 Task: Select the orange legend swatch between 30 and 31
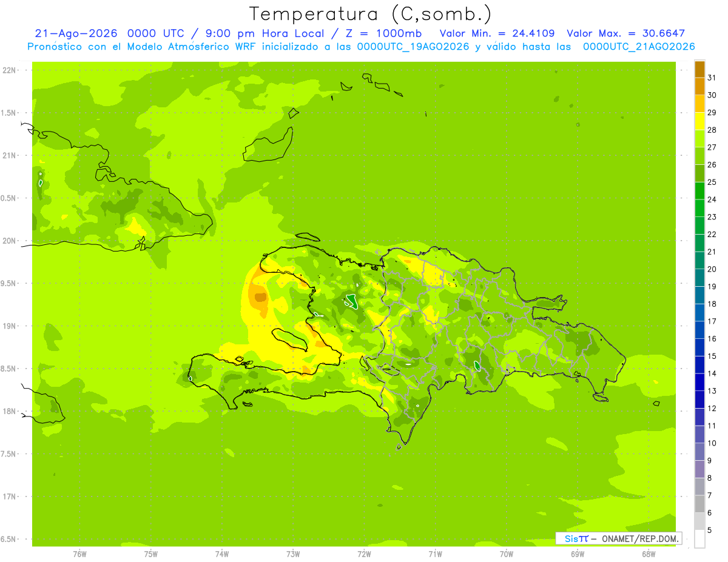(x=699, y=87)
